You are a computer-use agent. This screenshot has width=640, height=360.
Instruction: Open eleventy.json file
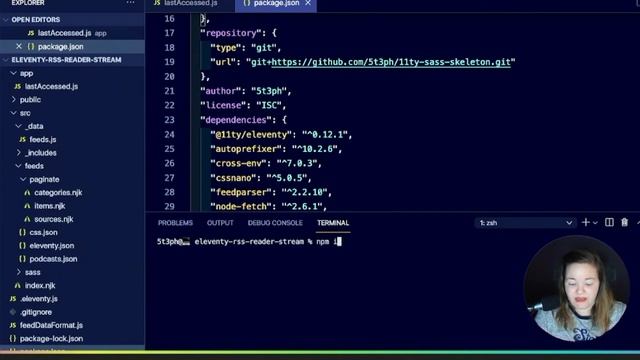[51, 246]
